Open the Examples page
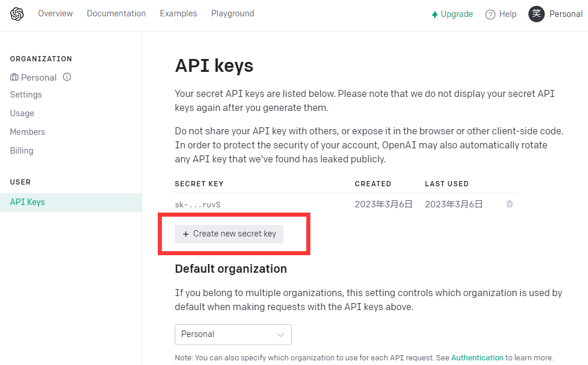 [178, 13]
